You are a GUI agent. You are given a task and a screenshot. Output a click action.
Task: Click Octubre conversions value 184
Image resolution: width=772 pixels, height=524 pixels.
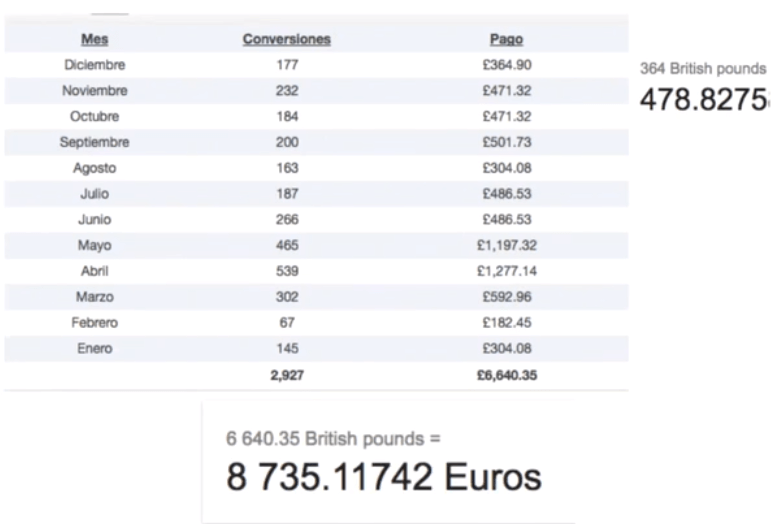287,117
